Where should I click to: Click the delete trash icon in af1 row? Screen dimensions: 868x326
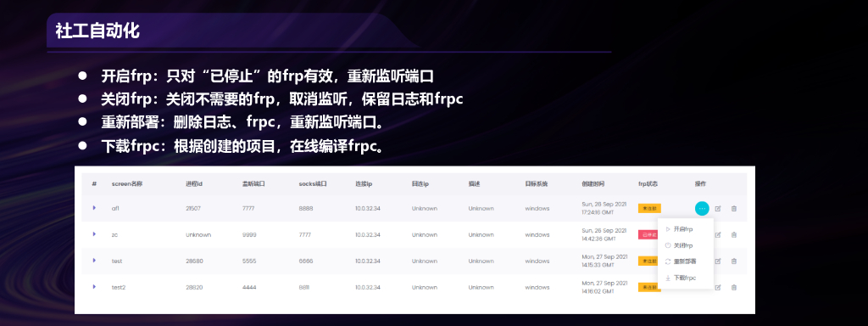[x=734, y=209]
